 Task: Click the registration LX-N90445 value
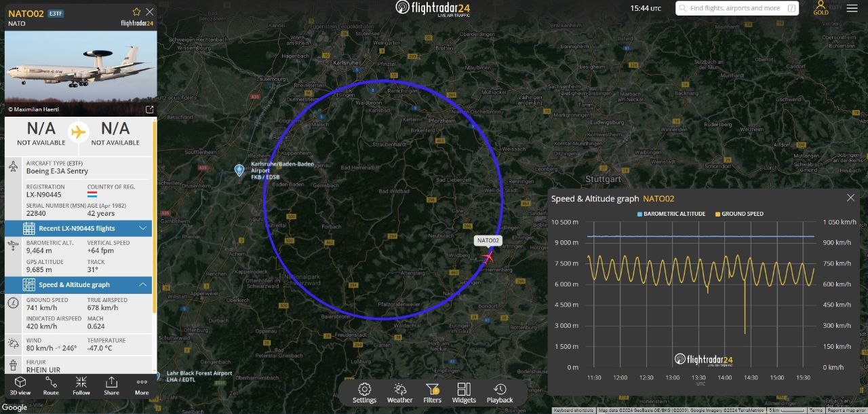click(x=44, y=195)
